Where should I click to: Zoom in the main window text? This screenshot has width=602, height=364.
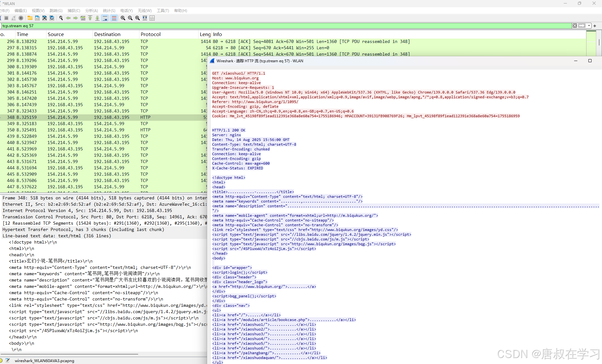(123, 18)
